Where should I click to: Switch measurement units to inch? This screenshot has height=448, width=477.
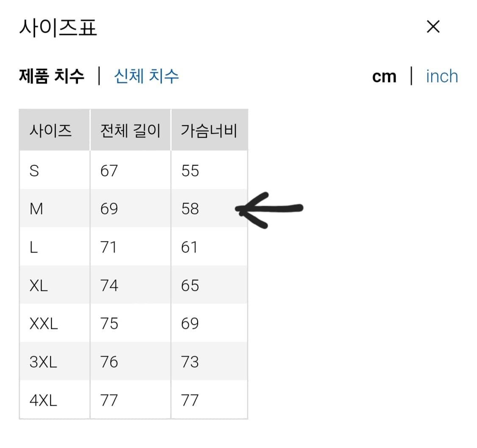442,76
